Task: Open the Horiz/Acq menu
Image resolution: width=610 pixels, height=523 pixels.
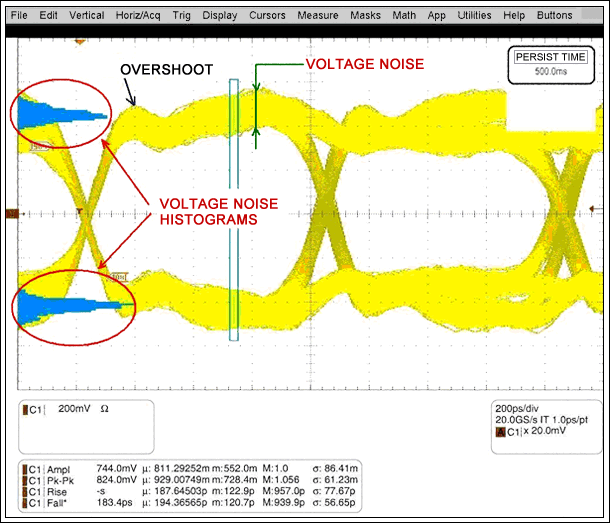Action: [138, 16]
